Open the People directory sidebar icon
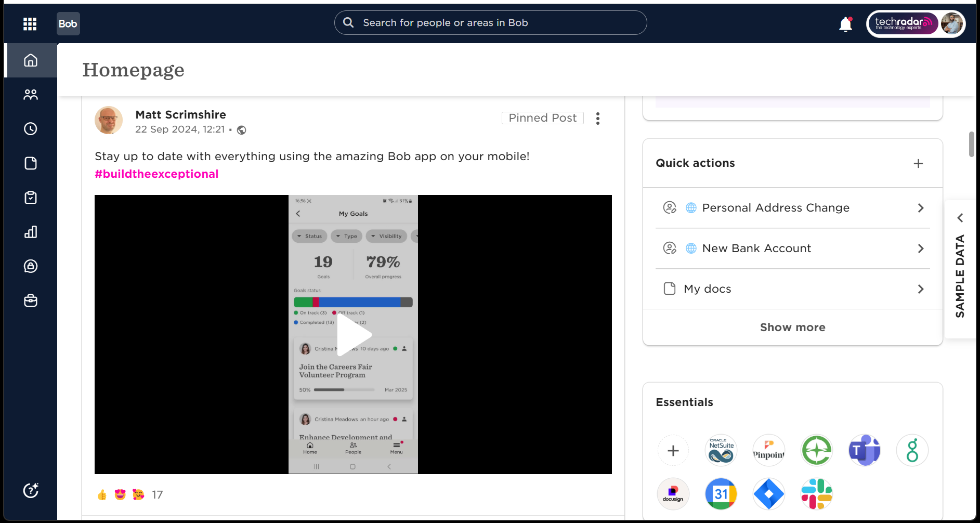The image size is (980, 523). coord(31,95)
